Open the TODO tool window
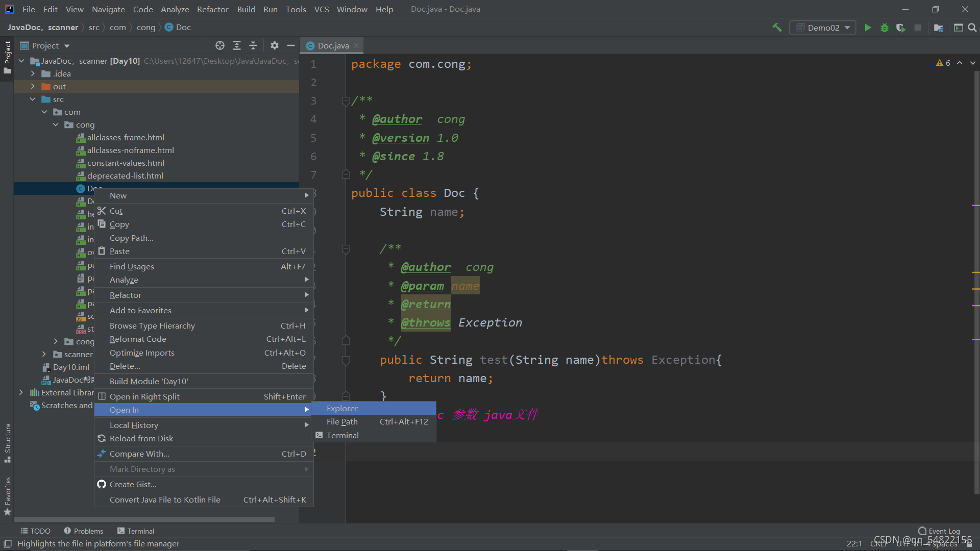This screenshot has width=980, height=551. pos(35,531)
